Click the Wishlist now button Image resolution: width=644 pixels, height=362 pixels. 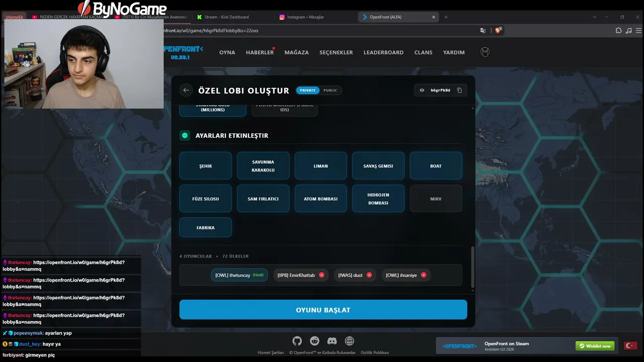595,346
